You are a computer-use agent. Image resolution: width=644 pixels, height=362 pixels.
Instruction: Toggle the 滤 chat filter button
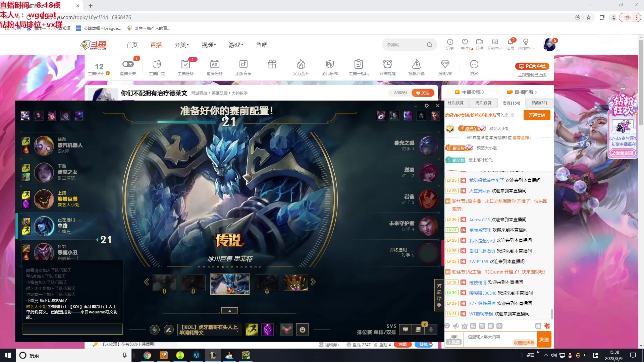(x=538, y=326)
